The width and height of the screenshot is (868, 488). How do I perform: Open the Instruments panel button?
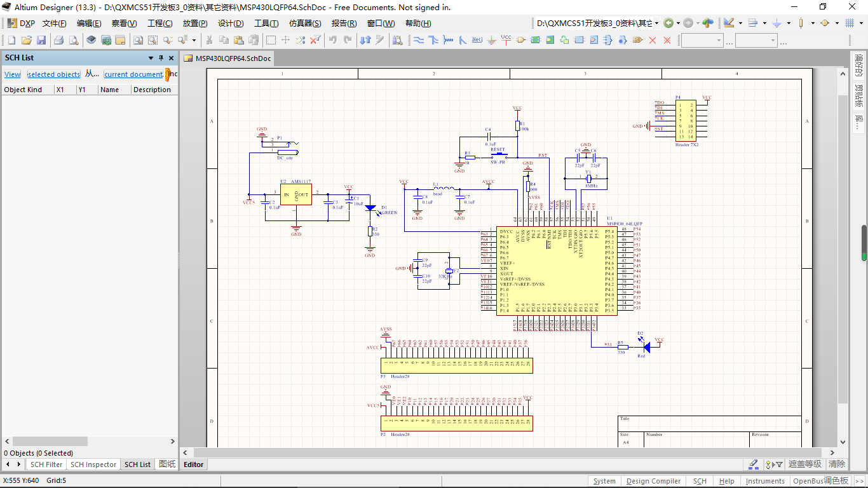coord(765,481)
